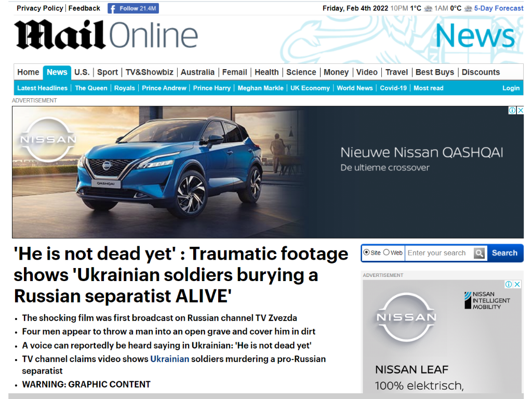Click the magnifying glass search icon
Viewport: 532px width, 399px height.
(479, 253)
